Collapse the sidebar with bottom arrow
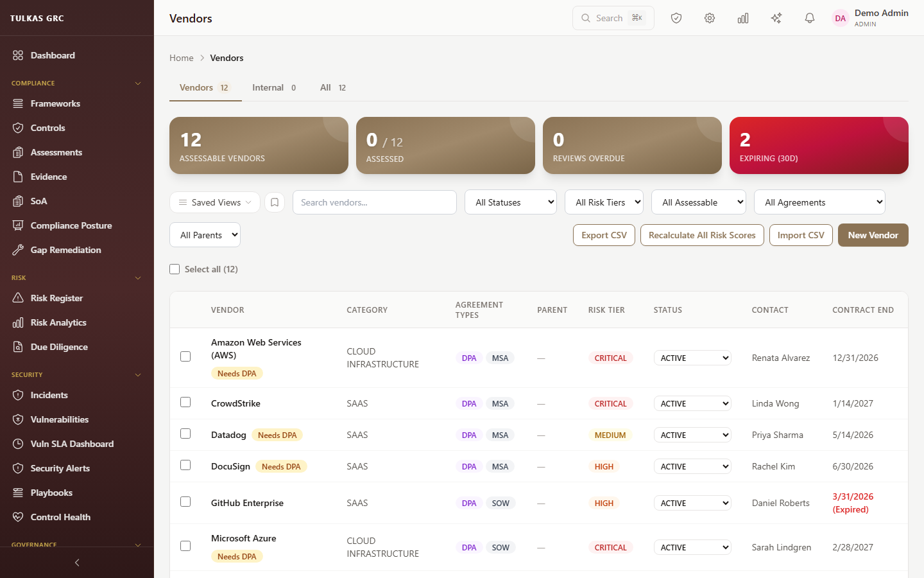 click(77, 563)
